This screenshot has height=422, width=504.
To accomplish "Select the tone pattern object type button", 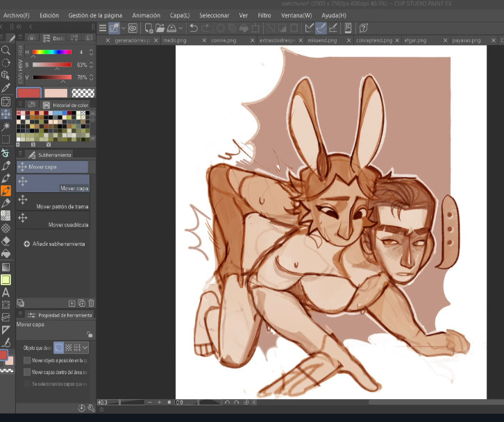I will point(69,348).
